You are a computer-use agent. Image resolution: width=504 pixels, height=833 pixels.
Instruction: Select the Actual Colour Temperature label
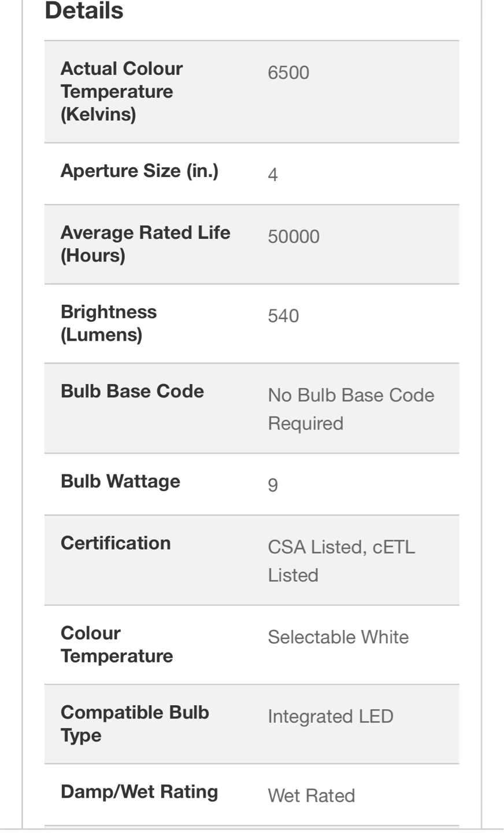point(121,91)
